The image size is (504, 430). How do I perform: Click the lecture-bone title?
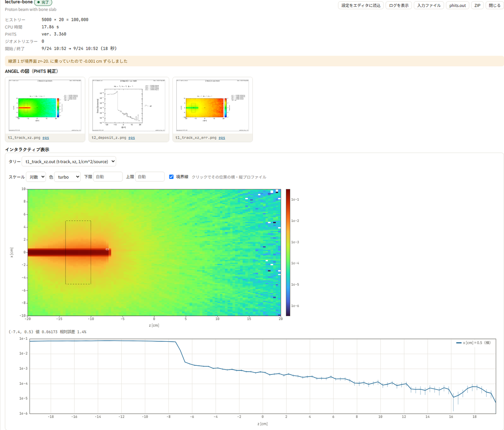coord(19,2)
